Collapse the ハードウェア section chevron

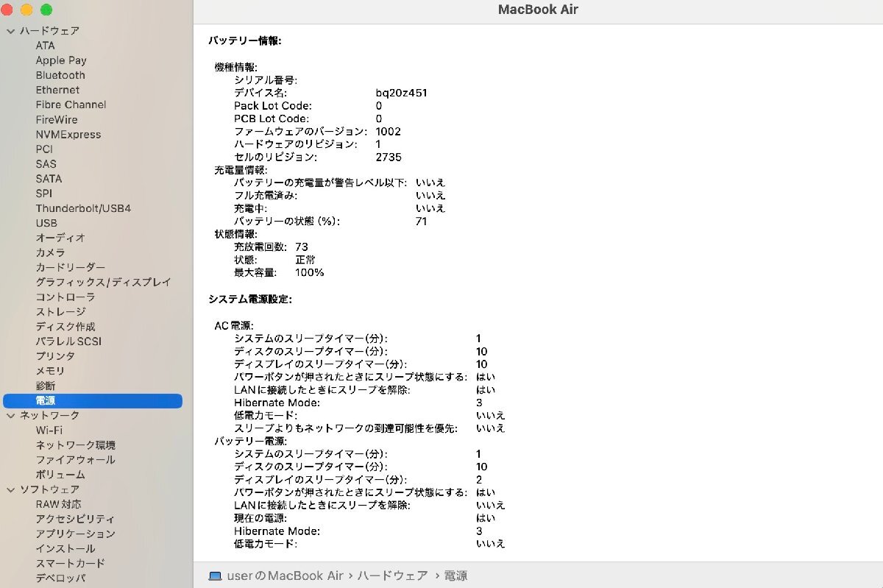click(11, 31)
